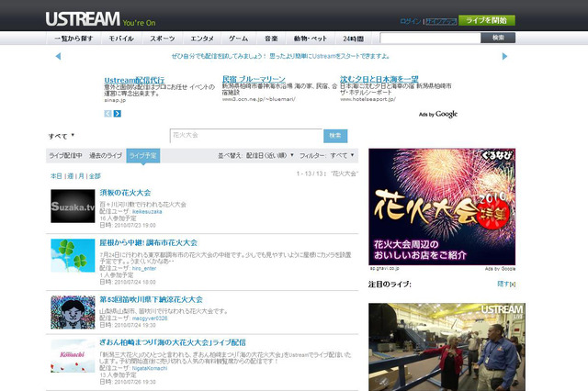Click the USTREAM logo

[83, 19]
